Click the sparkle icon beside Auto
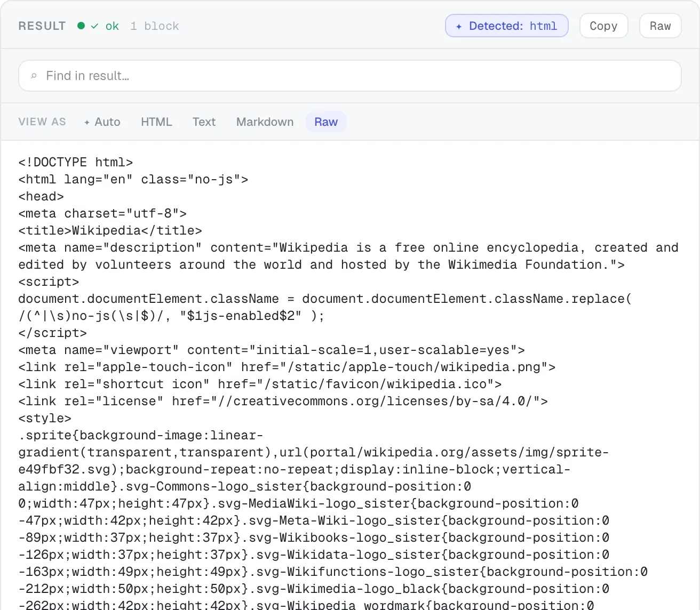The width and height of the screenshot is (700, 610). click(x=87, y=122)
